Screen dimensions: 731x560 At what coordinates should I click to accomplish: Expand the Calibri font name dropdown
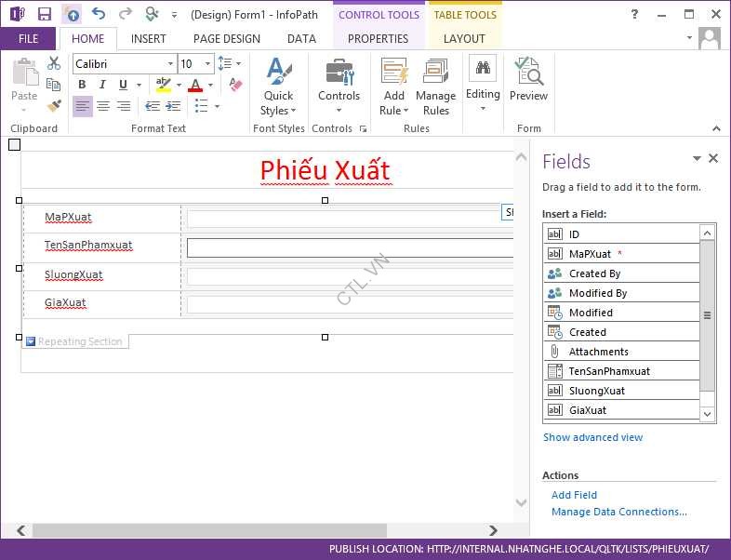click(170, 64)
